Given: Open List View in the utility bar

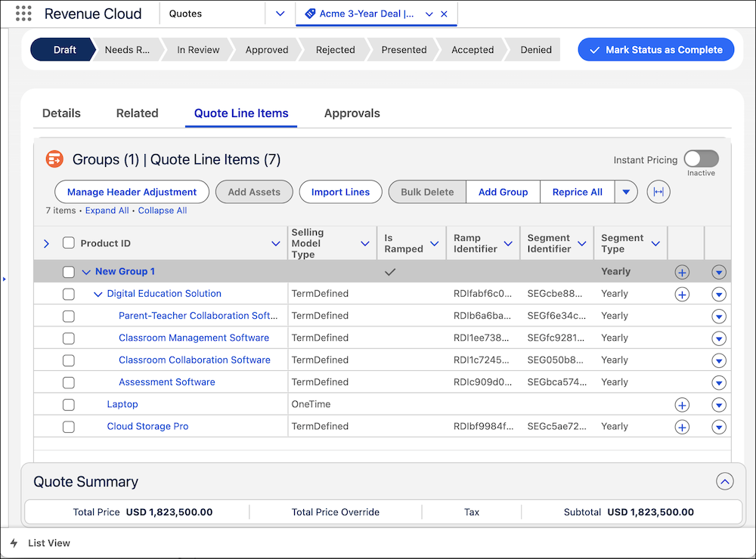Looking at the screenshot, I should pos(48,543).
